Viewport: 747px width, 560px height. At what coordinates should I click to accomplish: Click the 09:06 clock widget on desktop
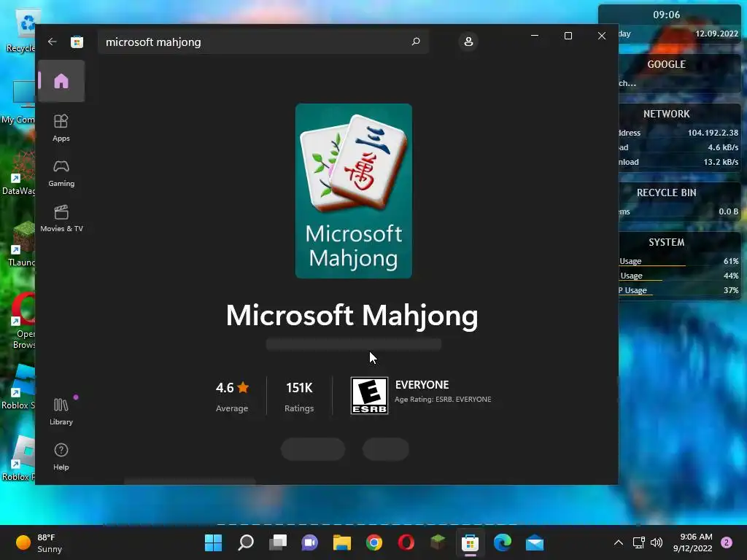coord(666,15)
